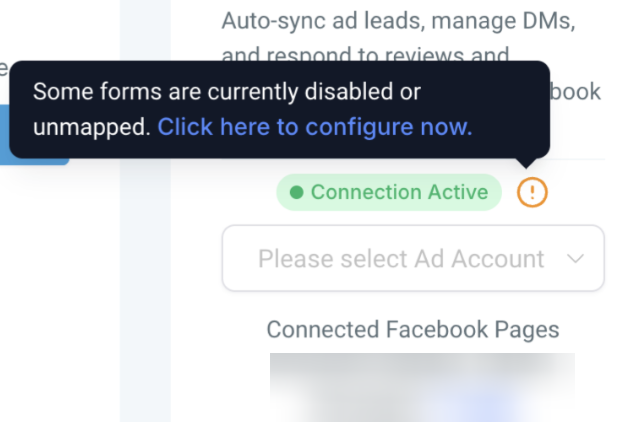Click the light gray vertical sidebar strip
619x422 pixels.
coord(145,300)
